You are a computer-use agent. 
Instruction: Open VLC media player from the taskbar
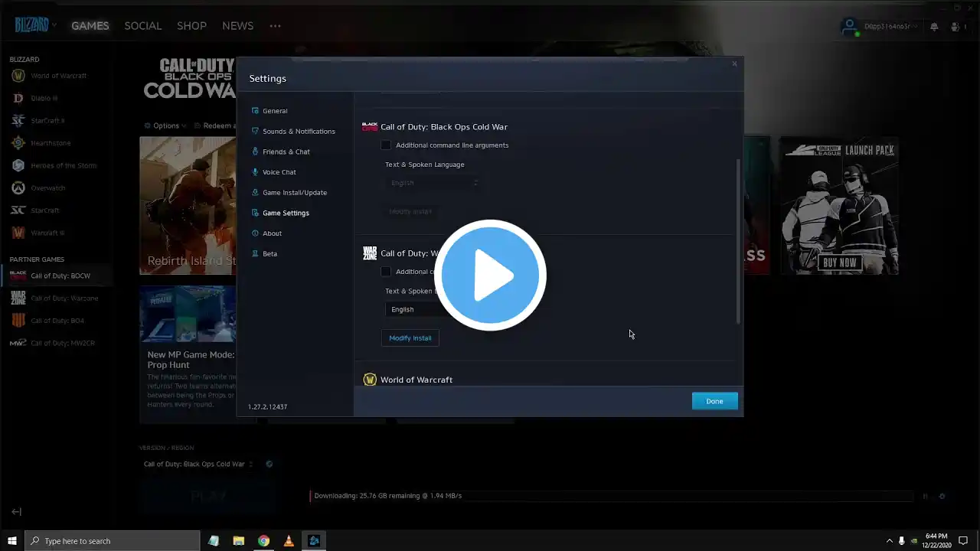289,541
